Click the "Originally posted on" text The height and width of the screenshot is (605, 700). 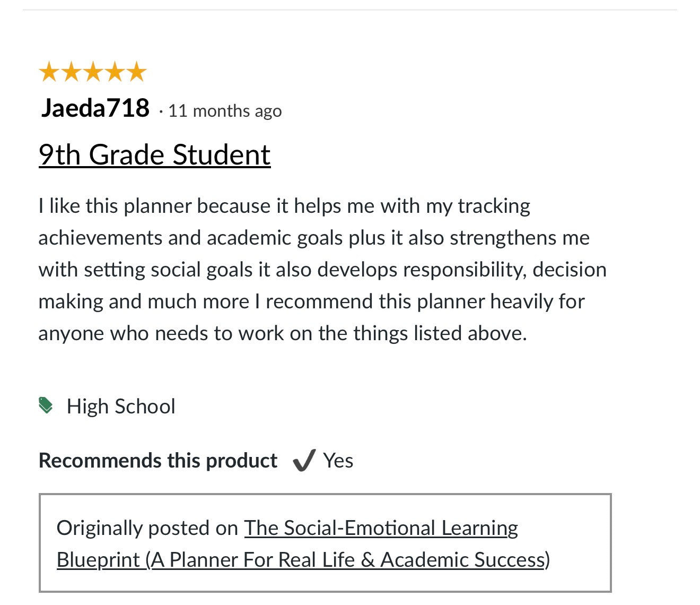[147, 528]
